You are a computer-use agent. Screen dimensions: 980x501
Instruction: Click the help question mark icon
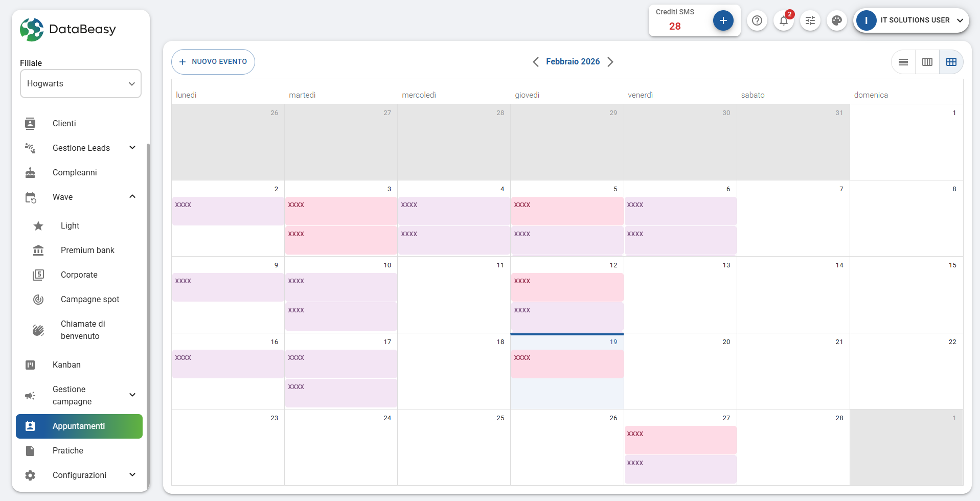(x=757, y=20)
